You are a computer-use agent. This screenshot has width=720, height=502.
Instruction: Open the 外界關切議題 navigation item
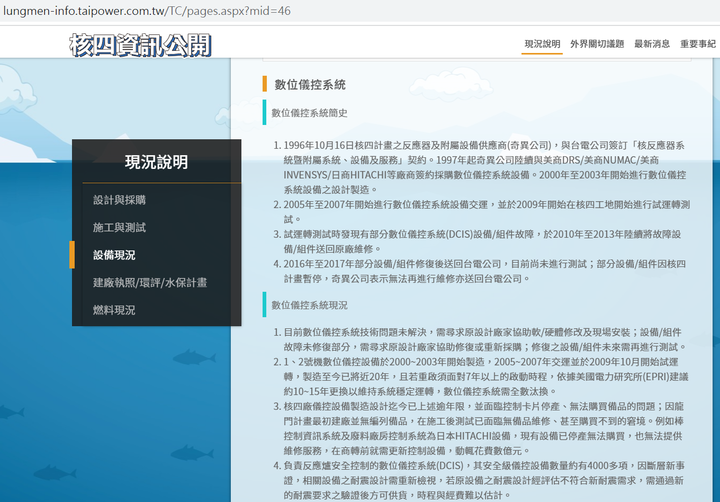[597, 44]
